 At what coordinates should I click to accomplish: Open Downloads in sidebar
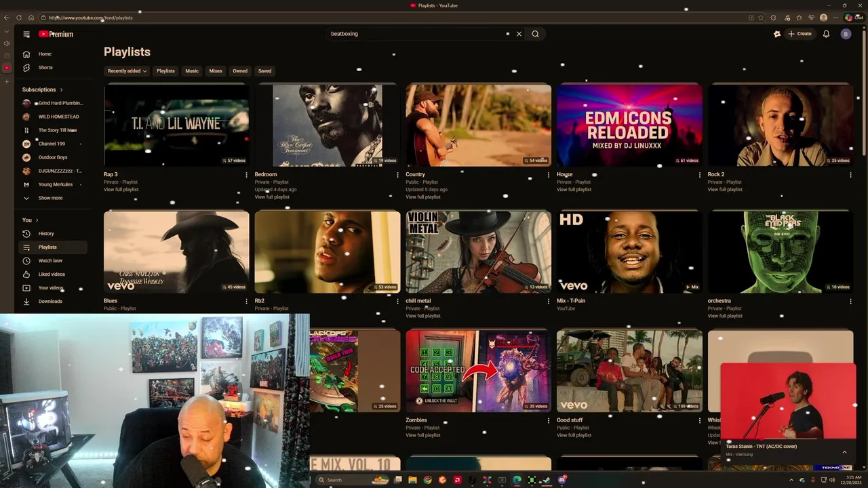click(53, 301)
